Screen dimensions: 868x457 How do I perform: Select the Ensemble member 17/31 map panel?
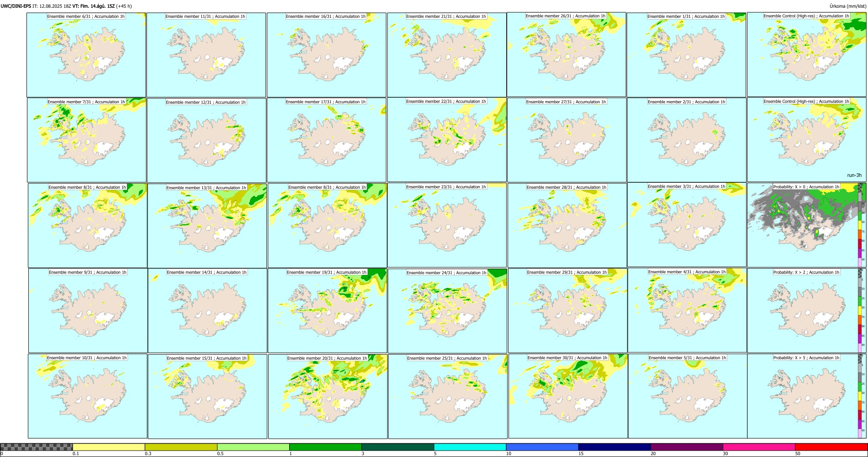(327, 140)
